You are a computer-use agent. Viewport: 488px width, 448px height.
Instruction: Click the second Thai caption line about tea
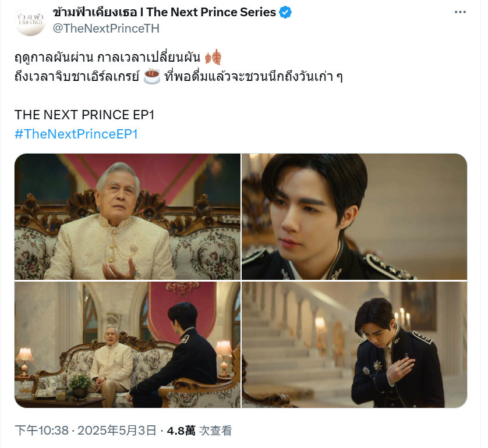tap(179, 76)
